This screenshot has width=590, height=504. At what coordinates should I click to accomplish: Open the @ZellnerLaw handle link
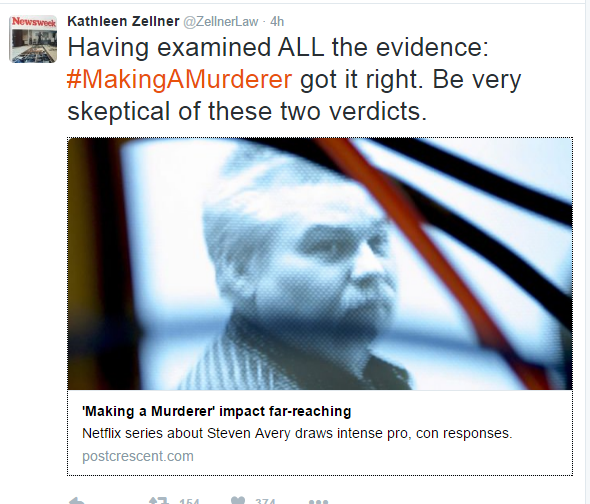(x=221, y=22)
